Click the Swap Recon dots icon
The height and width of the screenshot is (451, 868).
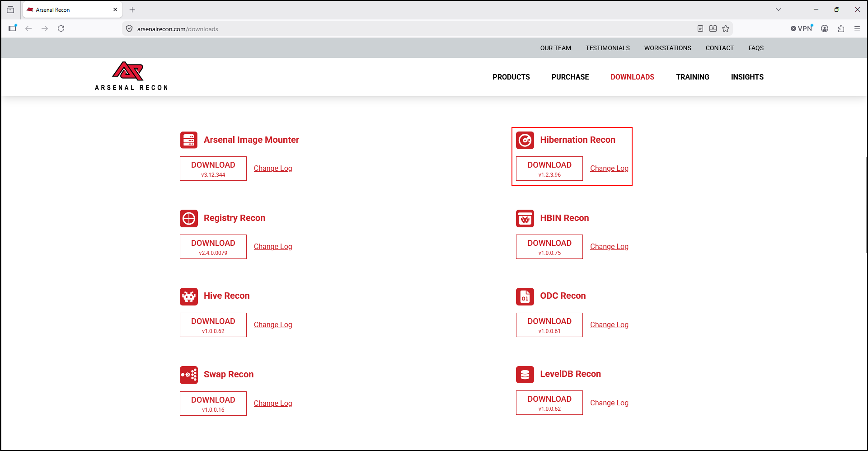(189, 375)
